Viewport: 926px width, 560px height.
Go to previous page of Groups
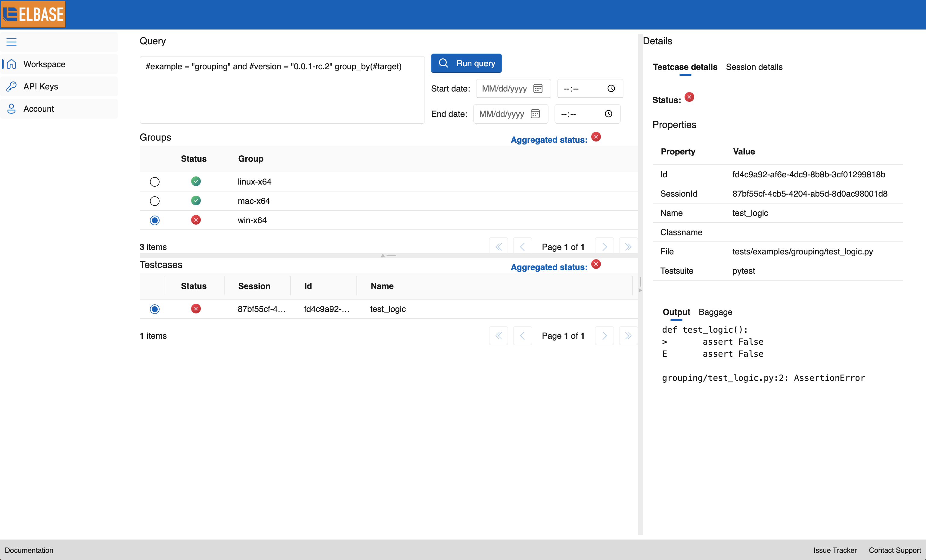[x=522, y=247]
